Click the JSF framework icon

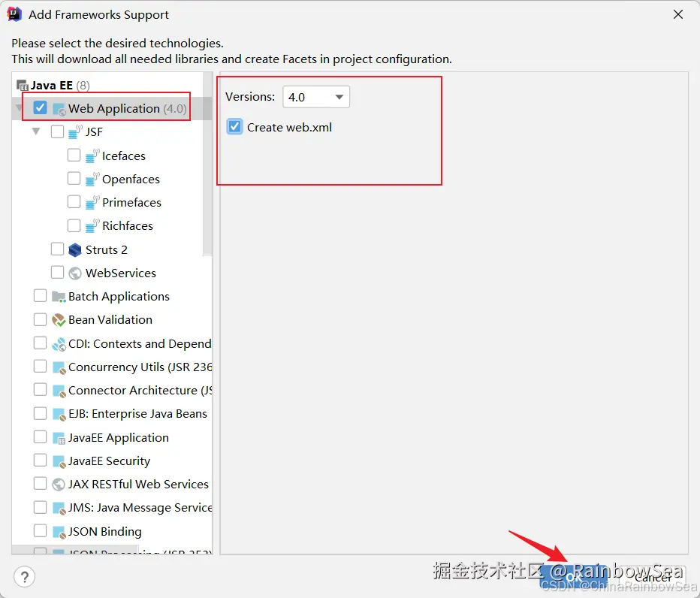coord(75,131)
